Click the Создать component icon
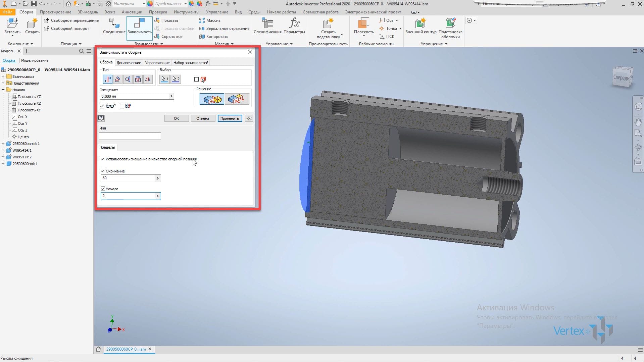The image size is (644, 362). coord(32,26)
